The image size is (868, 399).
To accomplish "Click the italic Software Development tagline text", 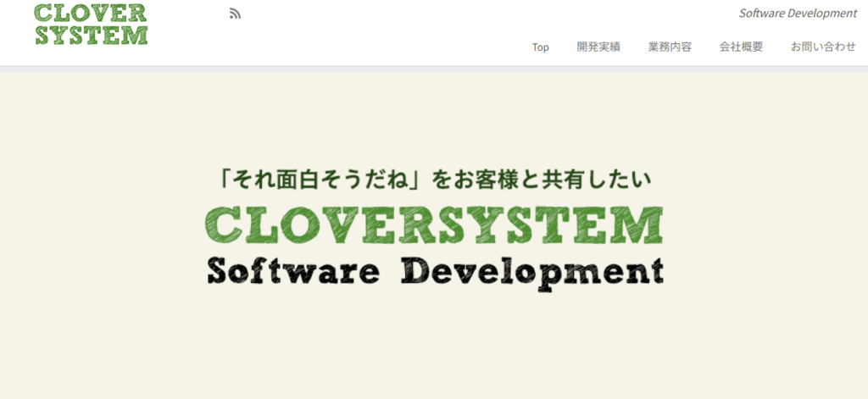I will (x=798, y=14).
